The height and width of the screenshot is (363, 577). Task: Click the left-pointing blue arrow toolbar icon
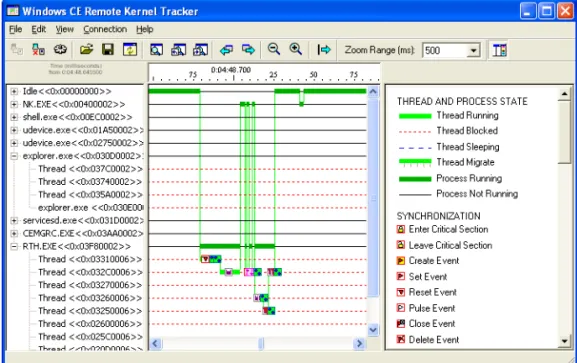pos(226,49)
